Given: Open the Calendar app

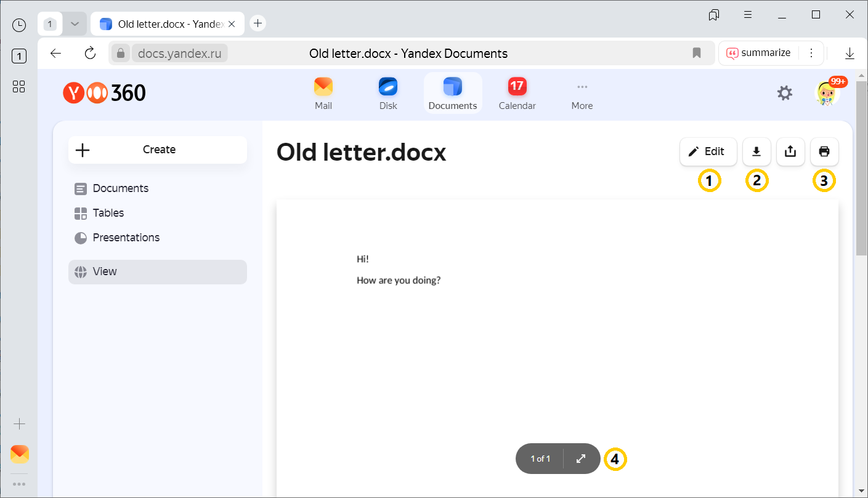Looking at the screenshot, I should (517, 92).
